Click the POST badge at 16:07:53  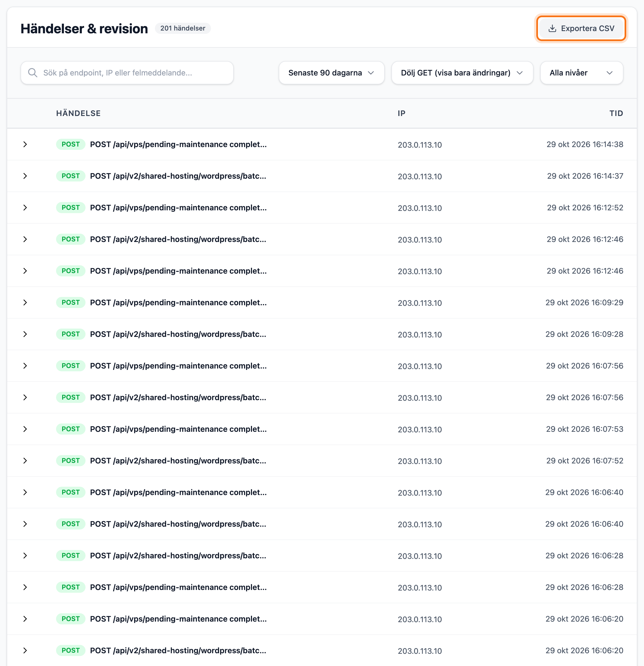click(71, 429)
